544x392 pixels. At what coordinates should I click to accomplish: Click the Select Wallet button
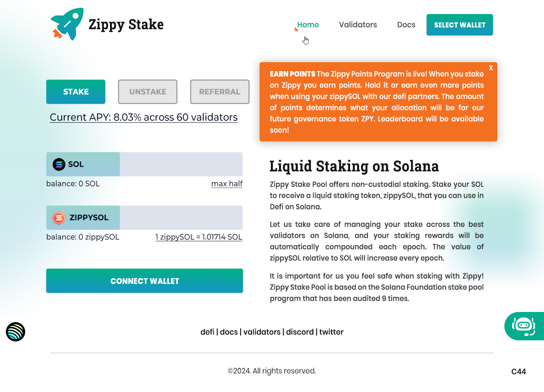point(460,25)
